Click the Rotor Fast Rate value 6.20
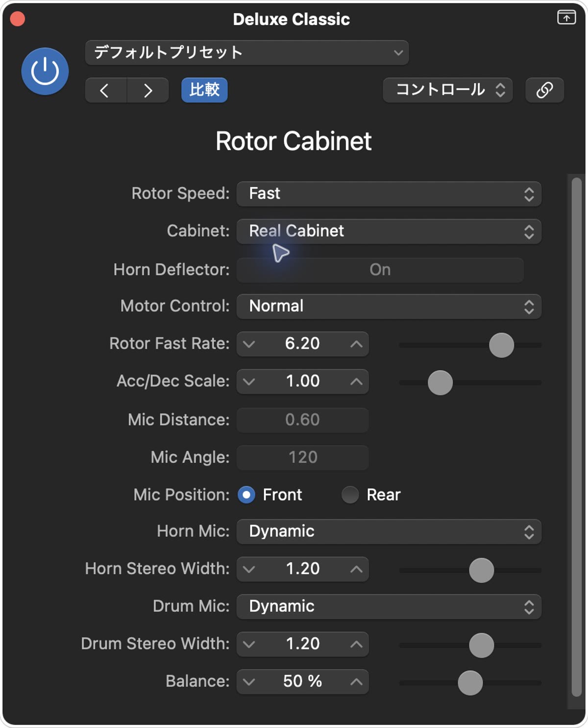This screenshot has height=728, width=588. 302,344
